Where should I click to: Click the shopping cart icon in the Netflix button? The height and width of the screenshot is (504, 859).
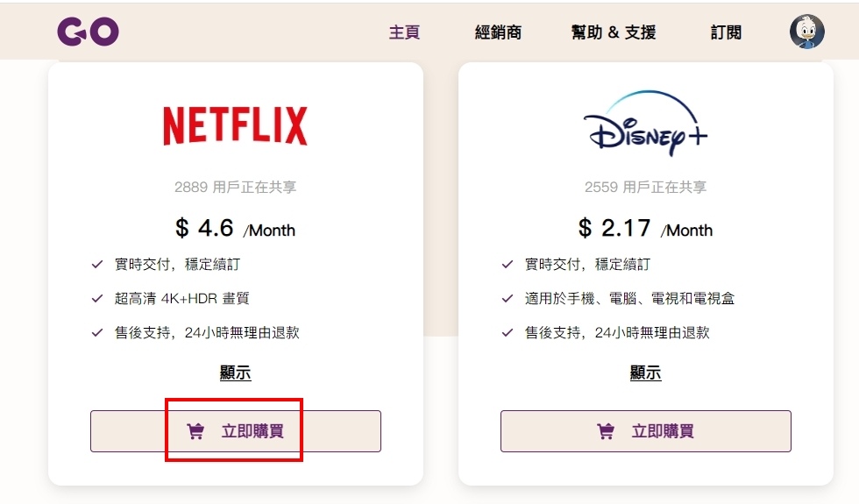coord(195,431)
